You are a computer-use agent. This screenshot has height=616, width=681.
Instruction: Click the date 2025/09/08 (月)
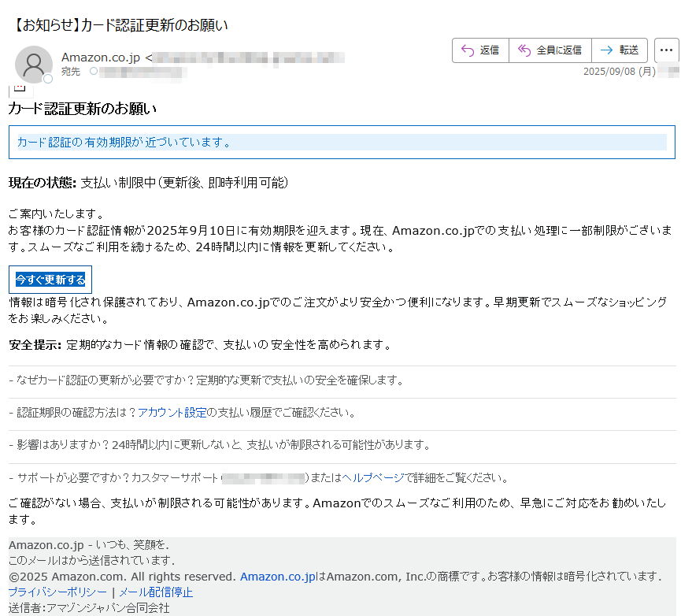click(620, 72)
